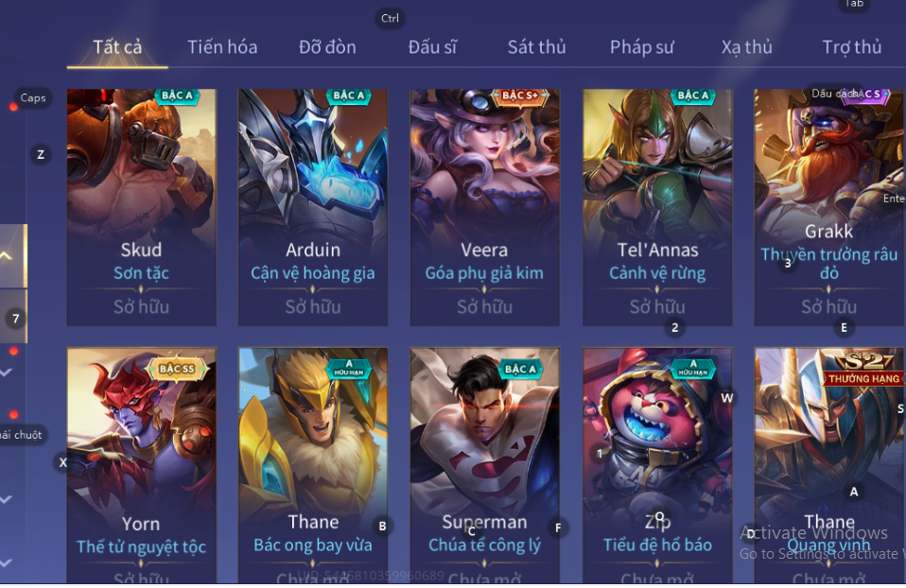Image resolution: width=906 pixels, height=588 pixels.
Task: Select Grakk Thuyền trưởng râu đỏ skin
Action: click(829, 207)
